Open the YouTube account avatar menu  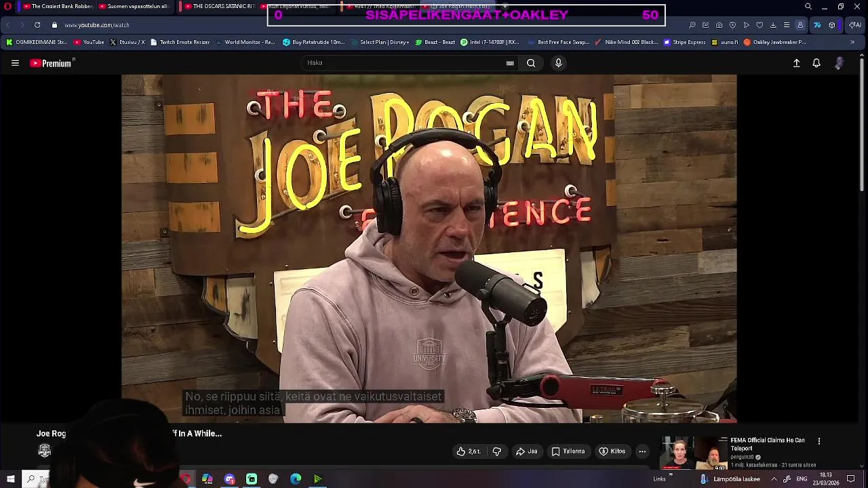point(840,63)
